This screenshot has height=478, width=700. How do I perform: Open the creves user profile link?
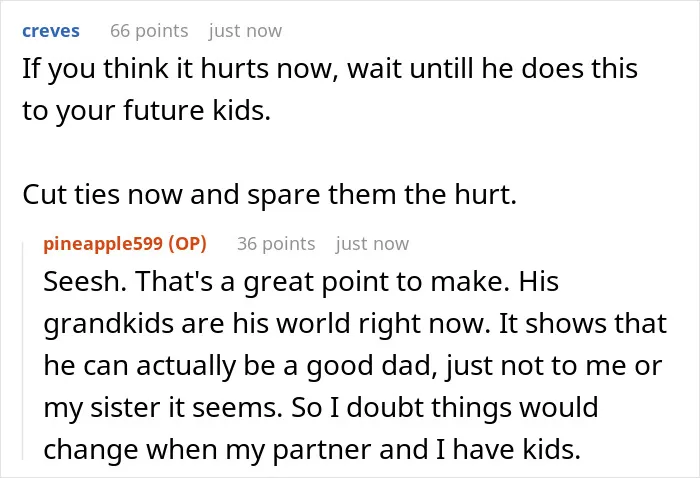pyautogui.click(x=51, y=31)
